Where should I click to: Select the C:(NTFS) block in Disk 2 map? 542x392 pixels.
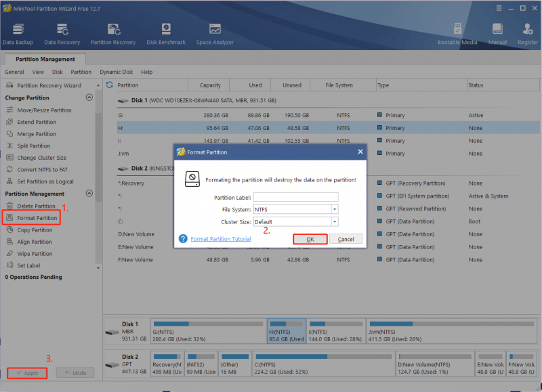click(325, 364)
